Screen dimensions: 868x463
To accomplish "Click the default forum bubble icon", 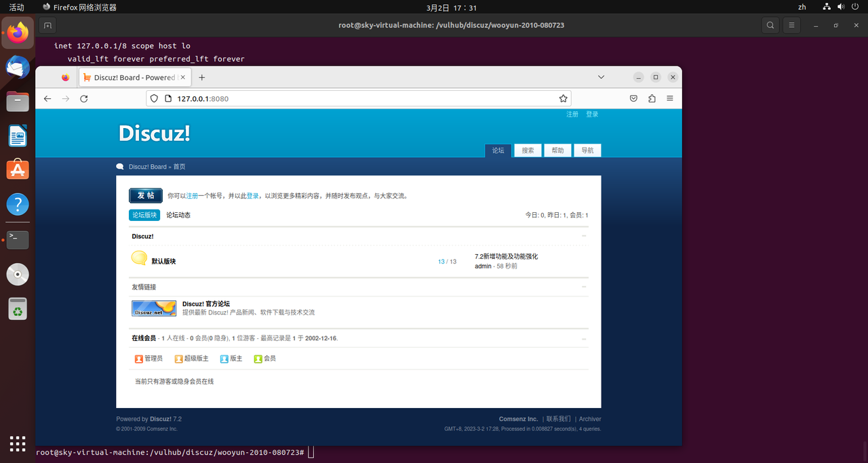I will (x=139, y=258).
